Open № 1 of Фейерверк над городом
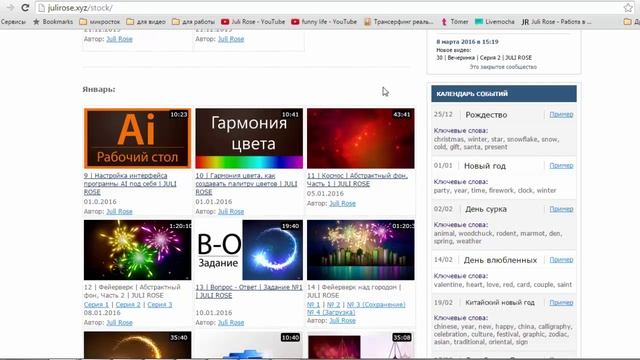This screenshot has width=640, height=360. (313, 304)
